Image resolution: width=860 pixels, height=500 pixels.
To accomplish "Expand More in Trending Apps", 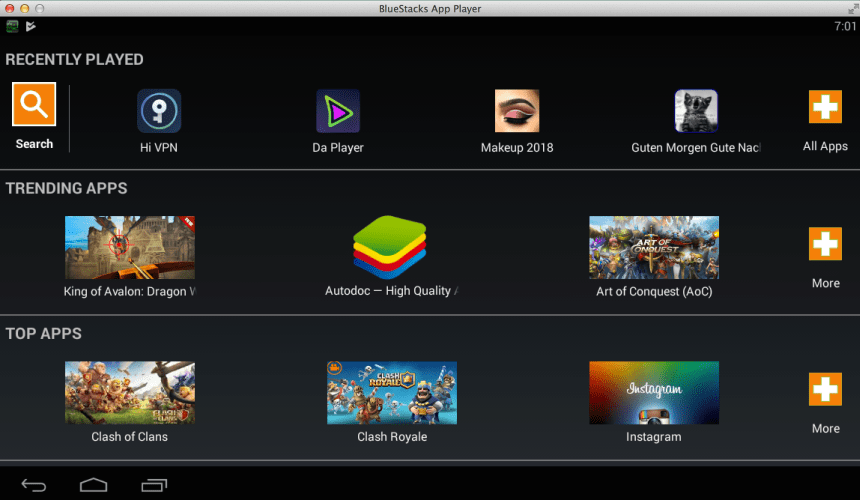I will pyautogui.click(x=825, y=245).
